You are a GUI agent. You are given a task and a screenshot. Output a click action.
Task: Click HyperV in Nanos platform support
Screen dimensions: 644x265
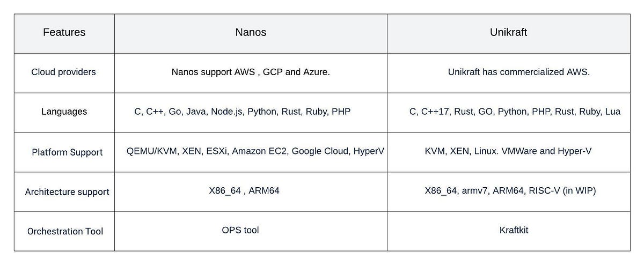click(x=369, y=151)
